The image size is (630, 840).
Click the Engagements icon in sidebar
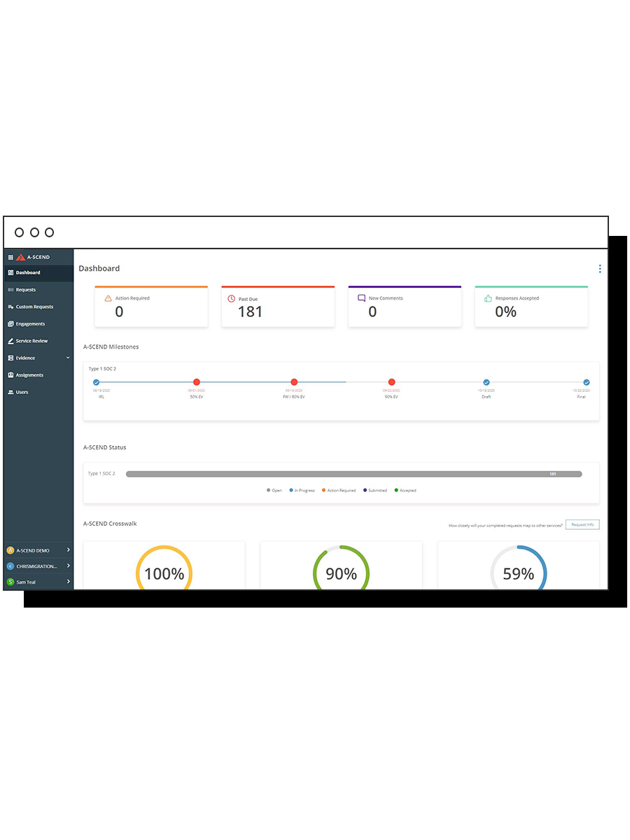pyautogui.click(x=10, y=324)
